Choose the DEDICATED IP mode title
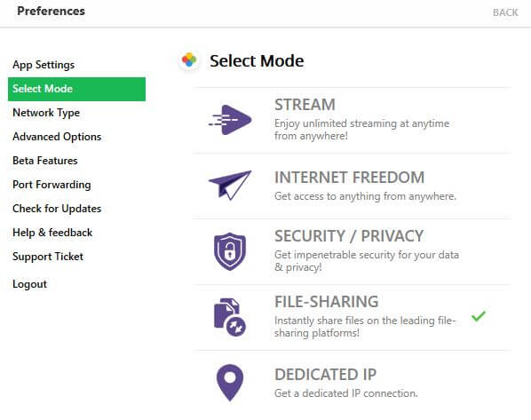This screenshot has width=531, height=420. 326,375
